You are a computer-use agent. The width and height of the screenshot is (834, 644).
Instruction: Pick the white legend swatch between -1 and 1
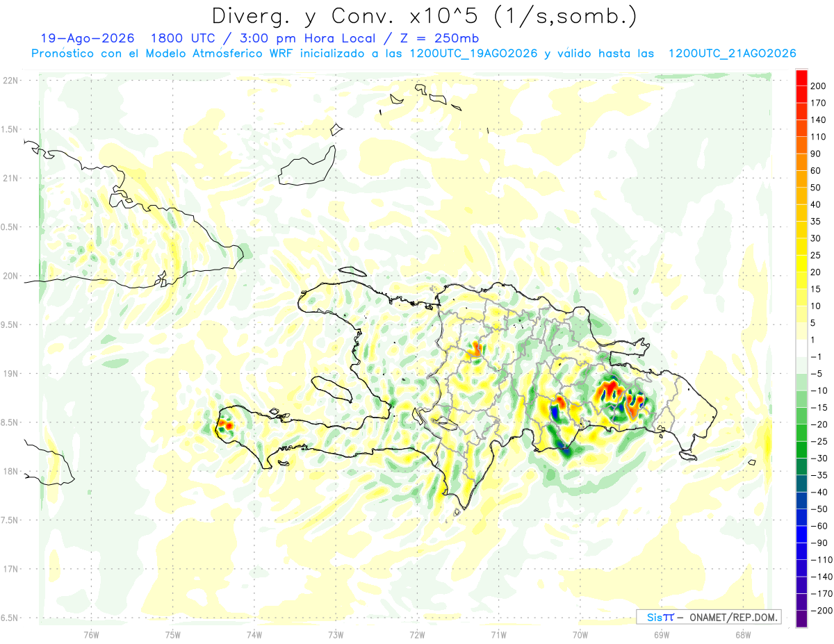pos(801,349)
